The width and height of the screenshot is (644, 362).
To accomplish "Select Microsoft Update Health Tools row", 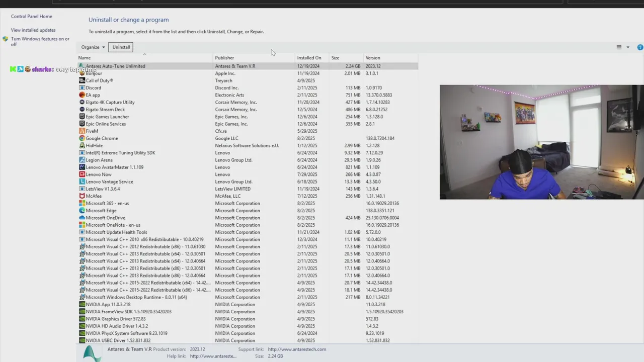I will click(x=248, y=232).
